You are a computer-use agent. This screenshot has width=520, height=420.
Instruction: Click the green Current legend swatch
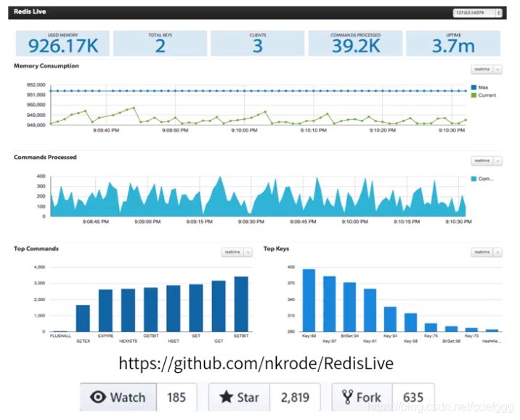tap(474, 95)
